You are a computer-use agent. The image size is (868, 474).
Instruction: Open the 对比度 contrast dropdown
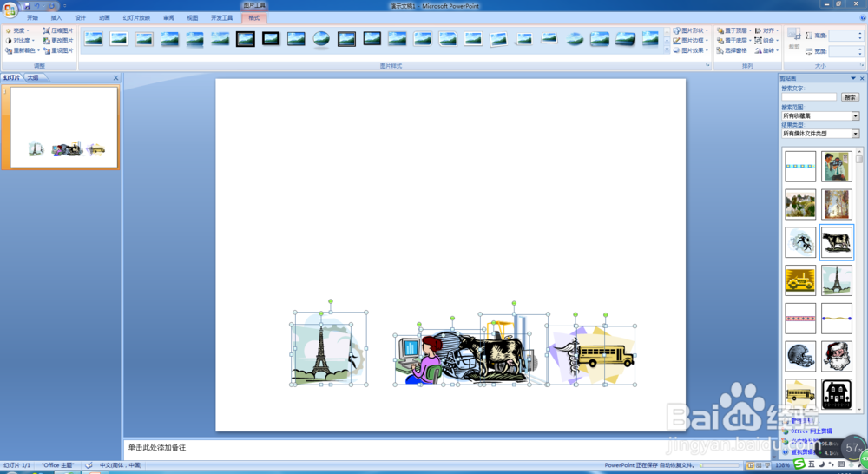click(20, 41)
